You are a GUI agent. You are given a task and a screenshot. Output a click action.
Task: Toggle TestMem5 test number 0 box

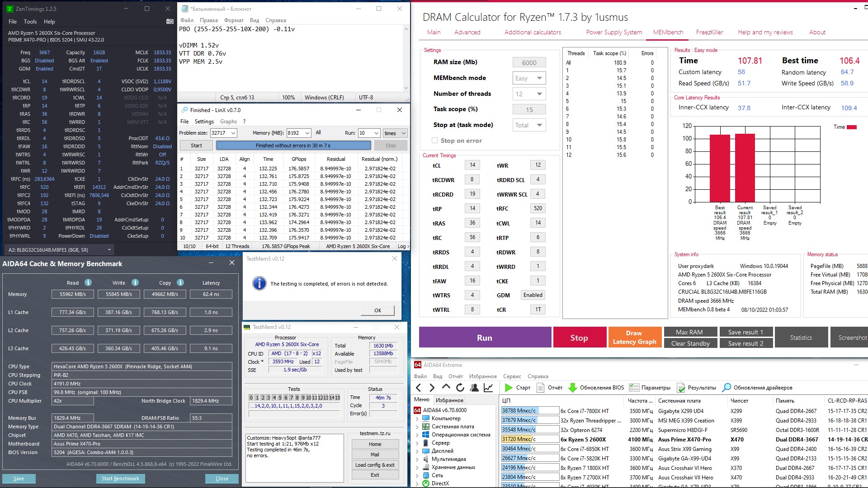point(251,398)
